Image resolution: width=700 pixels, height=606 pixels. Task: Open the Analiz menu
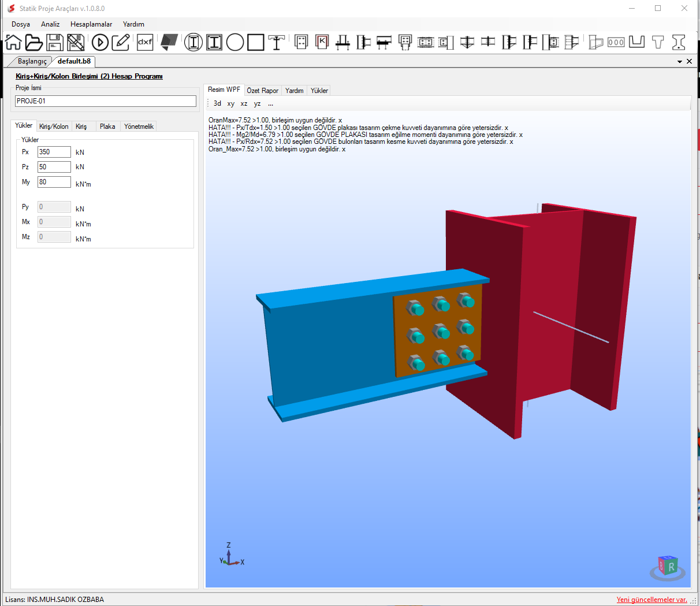(x=50, y=24)
